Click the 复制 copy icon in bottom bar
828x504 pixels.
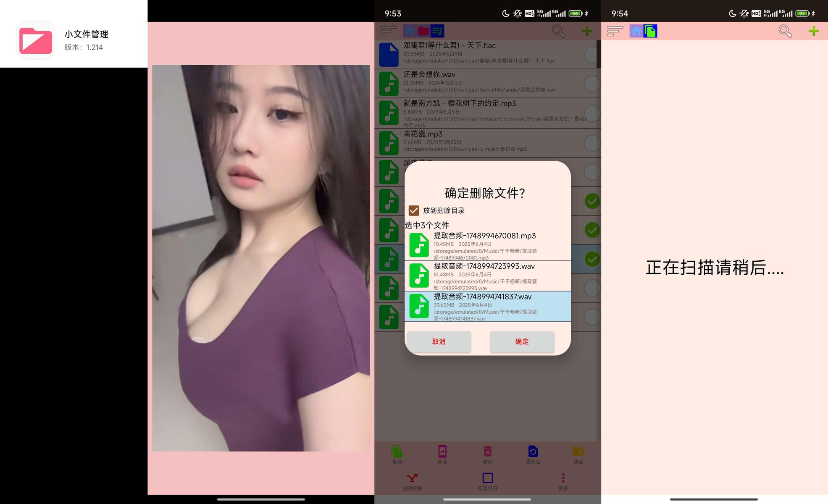(397, 452)
